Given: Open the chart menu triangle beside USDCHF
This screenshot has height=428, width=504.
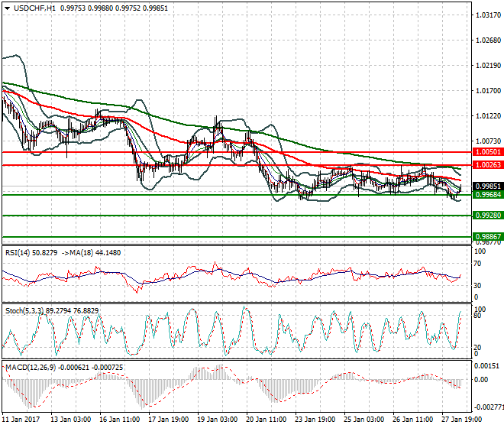Looking at the screenshot, I should click(x=8, y=8).
